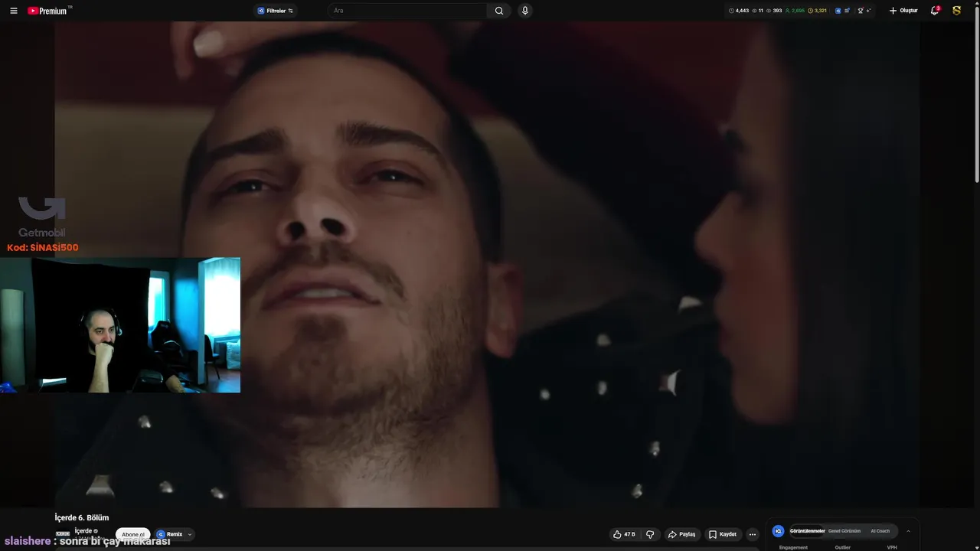The height and width of the screenshot is (551, 980).
Task: Open the three-dot more actions menu
Action: (753, 534)
